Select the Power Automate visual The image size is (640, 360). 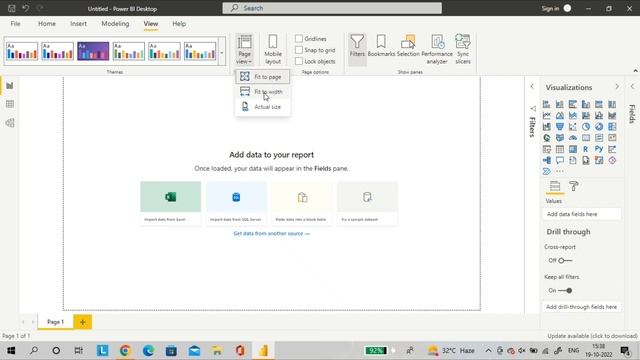tap(547, 171)
